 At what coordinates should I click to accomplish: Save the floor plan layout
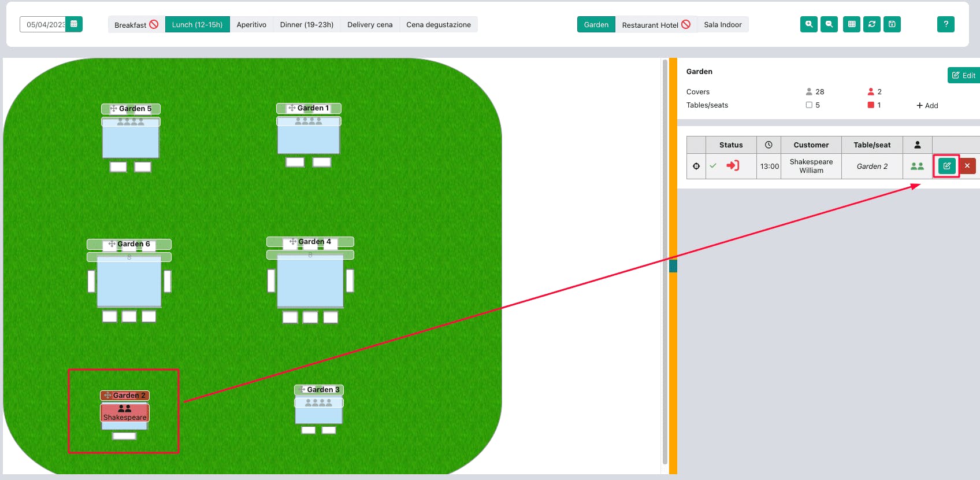[x=892, y=24]
